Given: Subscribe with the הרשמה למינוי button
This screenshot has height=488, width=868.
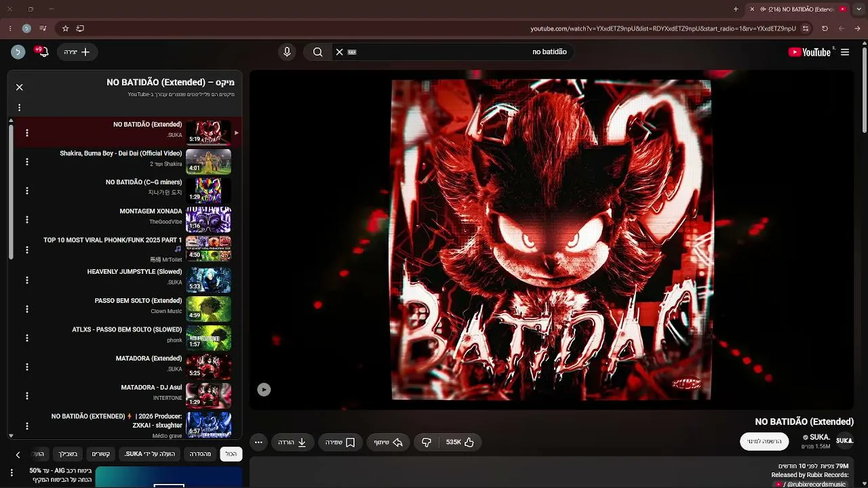Looking at the screenshot, I should click(x=764, y=441).
